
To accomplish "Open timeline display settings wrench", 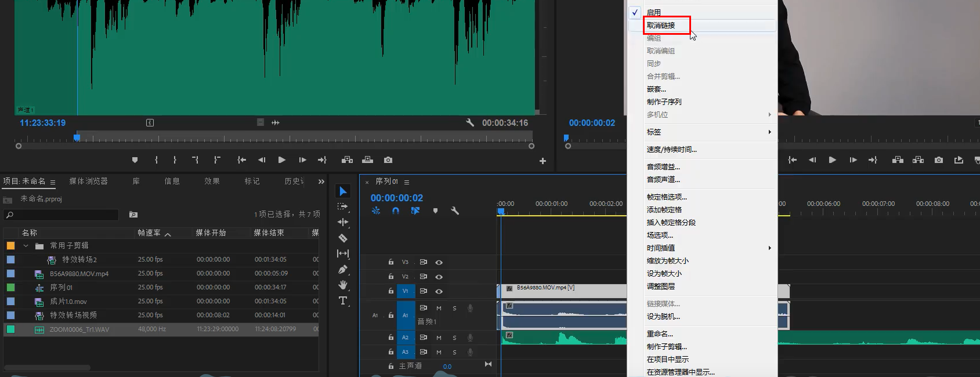I will (x=455, y=211).
